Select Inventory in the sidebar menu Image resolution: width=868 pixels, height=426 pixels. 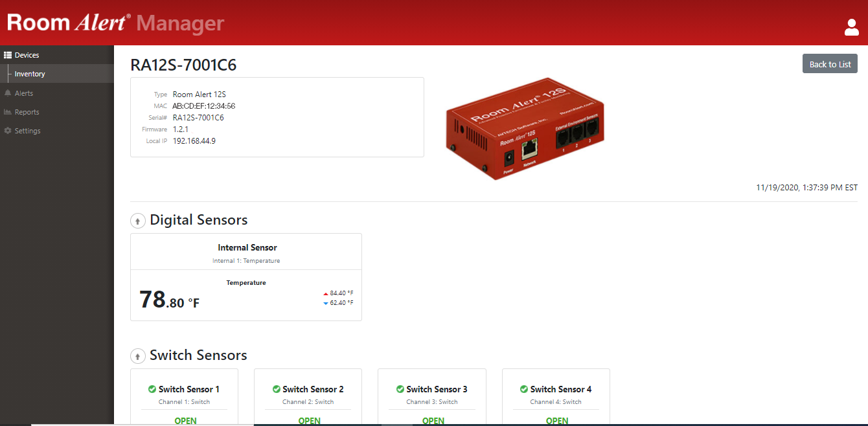pos(29,73)
